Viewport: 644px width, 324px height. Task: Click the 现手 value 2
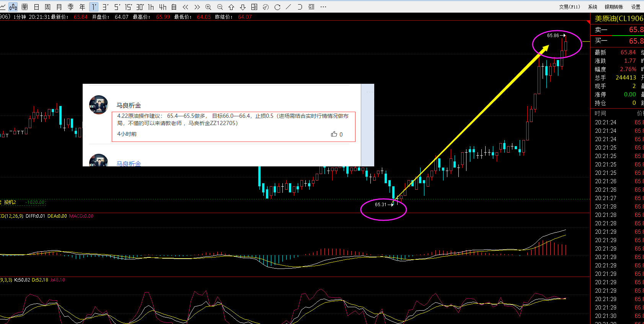click(634, 86)
